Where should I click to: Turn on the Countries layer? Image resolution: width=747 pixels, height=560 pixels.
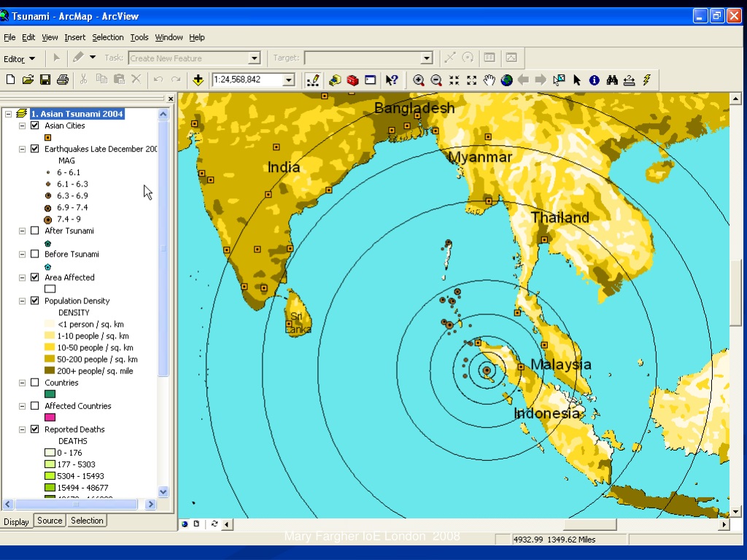click(35, 382)
